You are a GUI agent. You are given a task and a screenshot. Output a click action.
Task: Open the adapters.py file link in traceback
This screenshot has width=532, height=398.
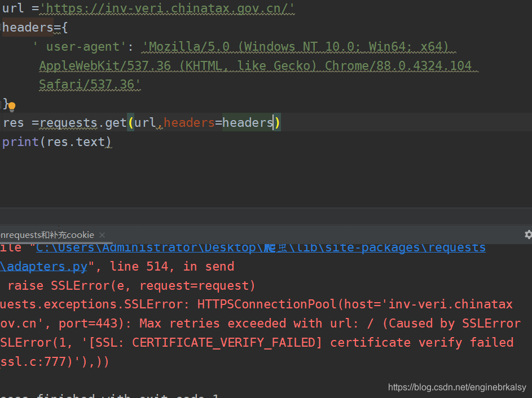click(44, 267)
